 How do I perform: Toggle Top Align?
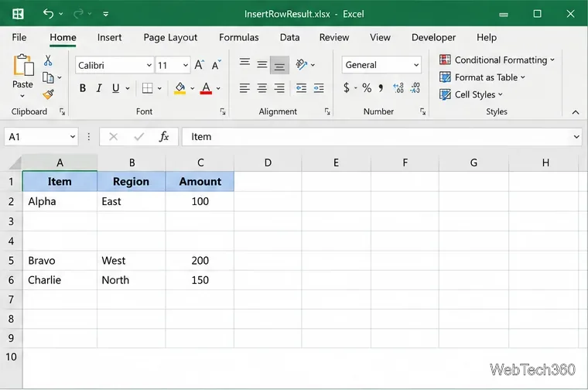245,63
